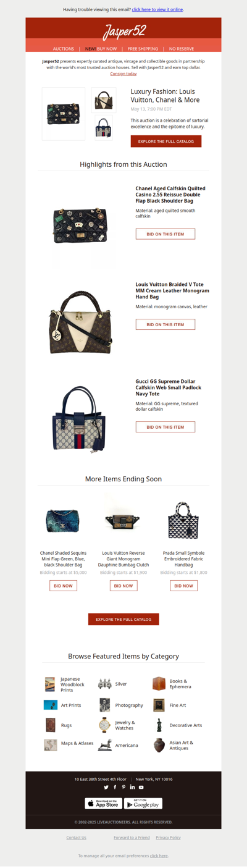Viewport: 247px width, 868px height.
Task: Open the Facebook icon link
Action: tap(115, 787)
